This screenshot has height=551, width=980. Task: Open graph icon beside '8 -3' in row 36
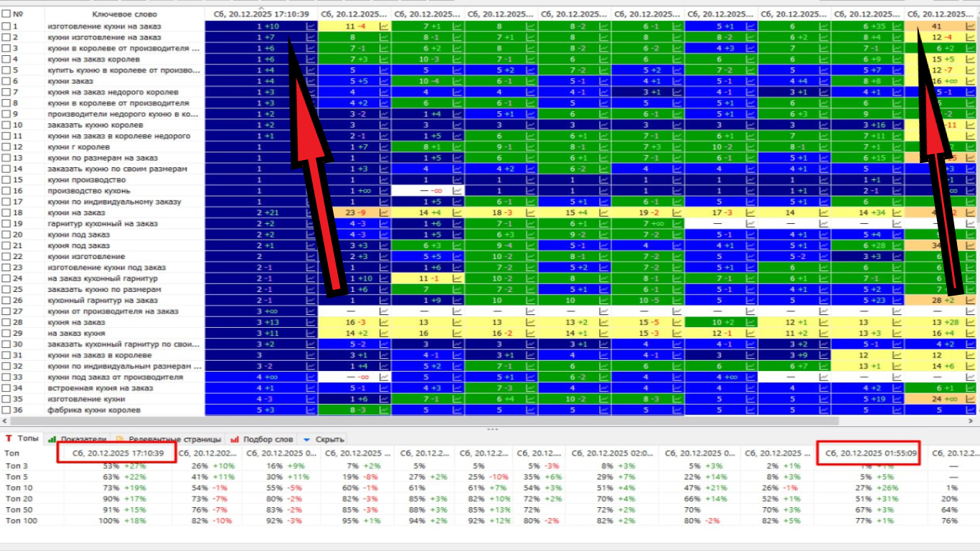(x=384, y=410)
